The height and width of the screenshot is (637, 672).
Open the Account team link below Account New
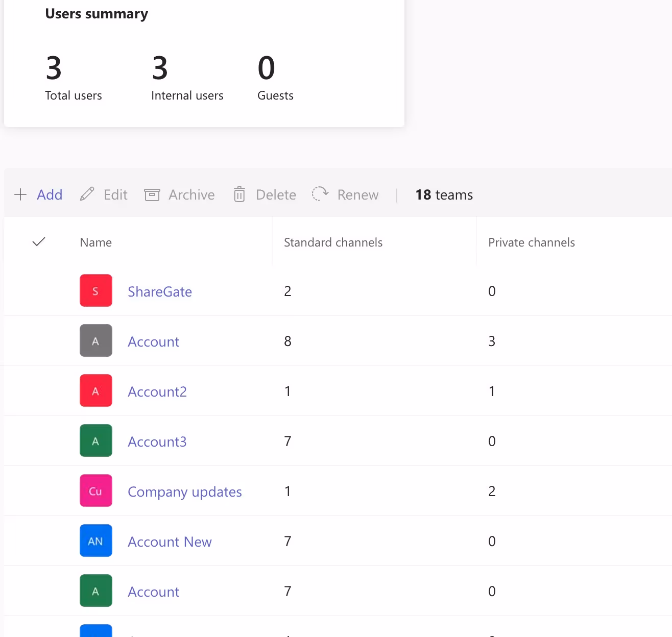pyautogui.click(x=153, y=592)
